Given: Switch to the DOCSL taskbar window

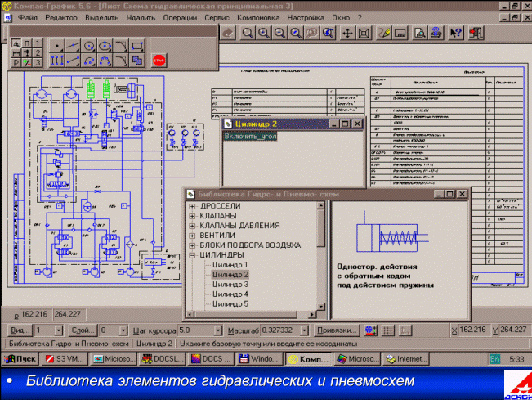Looking at the screenshot, I should [x=162, y=359].
